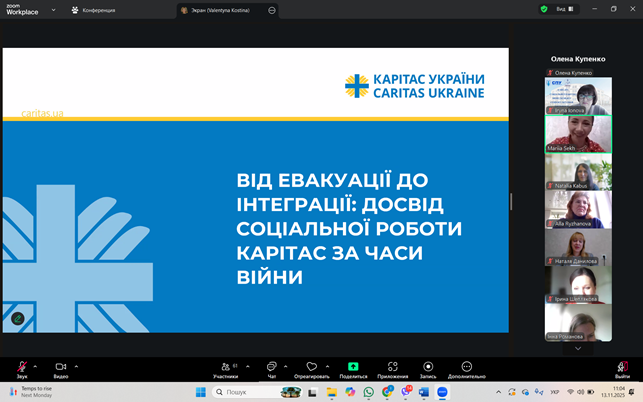Image resolution: width=643 pixels, height=402 pixels.
Task: Open the Участники participants panel
Action: pyautogui.click(x=225, y=367)
